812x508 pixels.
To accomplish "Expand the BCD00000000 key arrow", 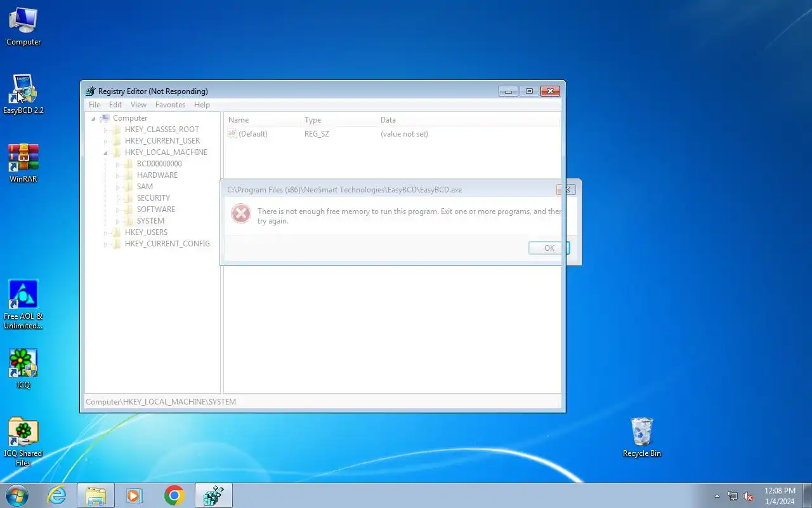I will pos(118,164).
